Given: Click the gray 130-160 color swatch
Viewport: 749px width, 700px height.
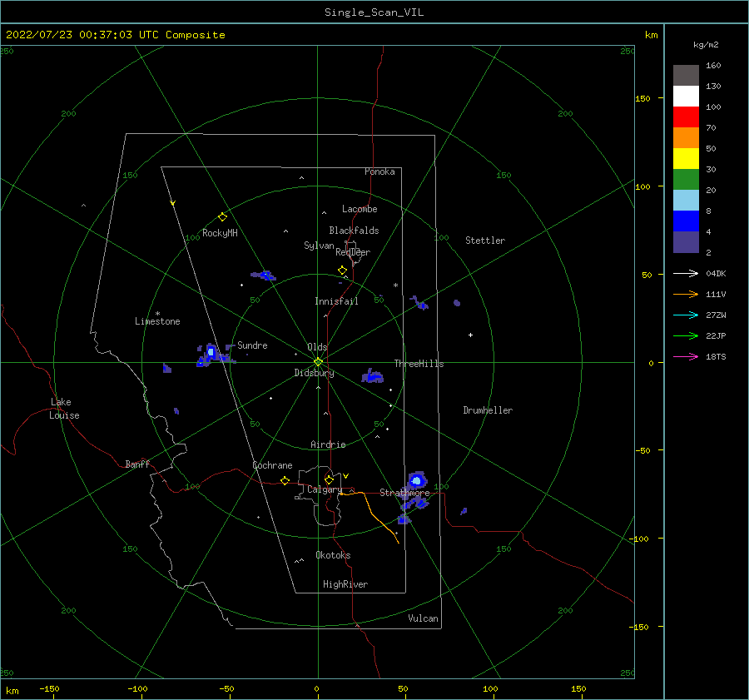Looking at the screenshot, I should point(686,76).
